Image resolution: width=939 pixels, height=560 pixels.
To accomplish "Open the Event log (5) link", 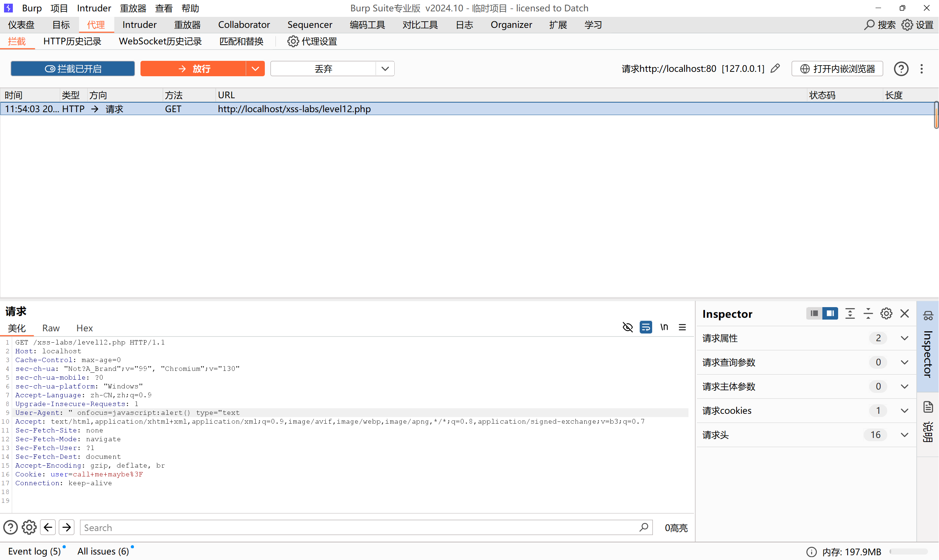I will coord(34,551).
